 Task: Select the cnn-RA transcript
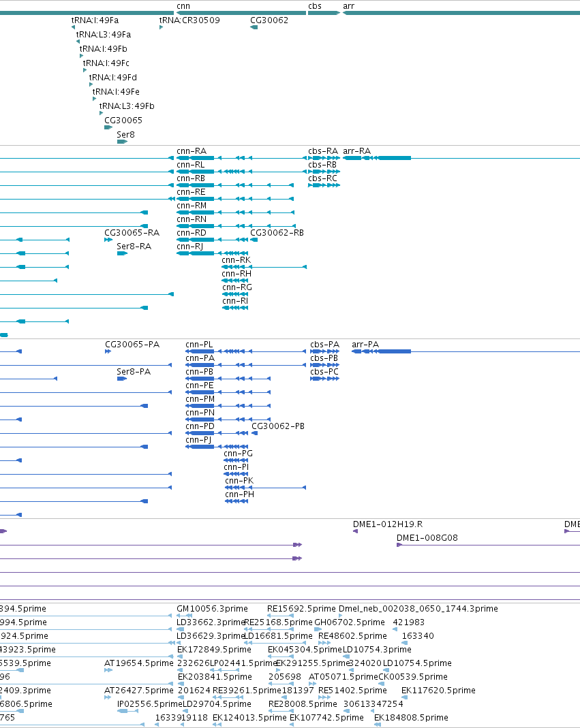[x=192, y=151]
